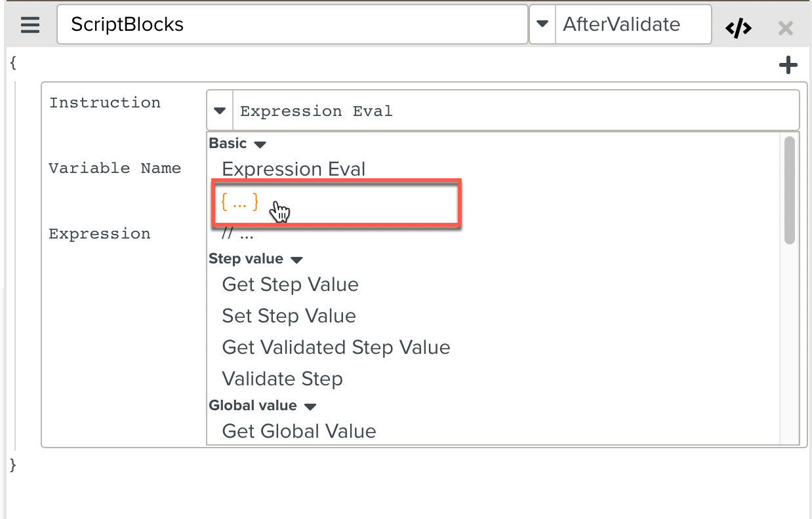
Task: Click the instruction list scrollbar thumb
Action: tap(789, 190)
